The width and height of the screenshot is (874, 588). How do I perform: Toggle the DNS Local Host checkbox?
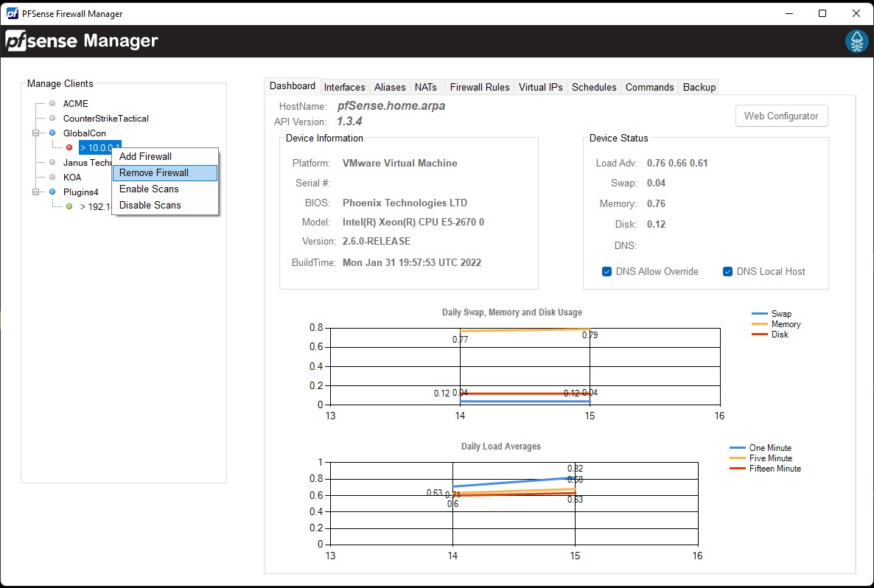click(727, 271)
